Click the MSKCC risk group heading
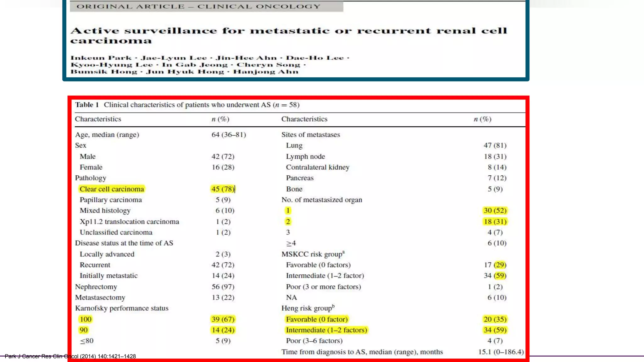This screenshot has height=362, width=644. pyautogui.click(x=313, y=254)
